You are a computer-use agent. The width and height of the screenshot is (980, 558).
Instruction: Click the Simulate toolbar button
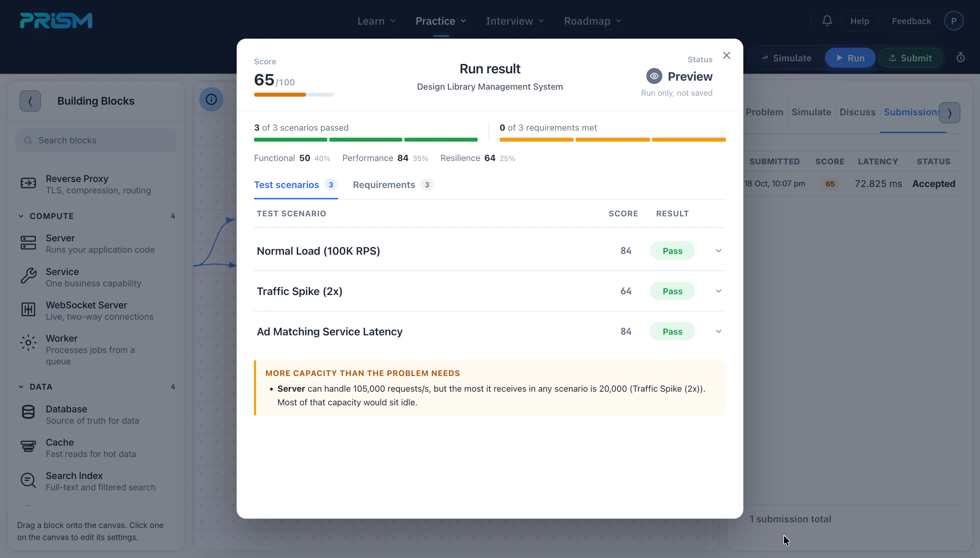(x=786, y=58)
